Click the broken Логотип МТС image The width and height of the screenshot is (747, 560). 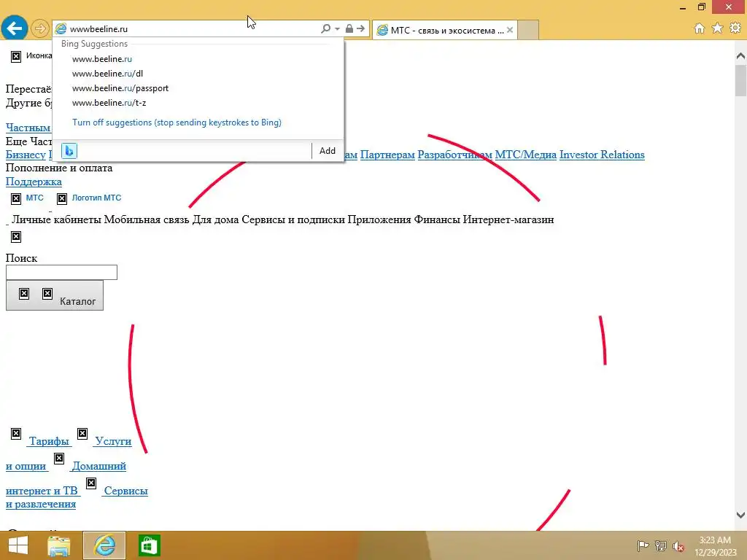pos(62,198)
